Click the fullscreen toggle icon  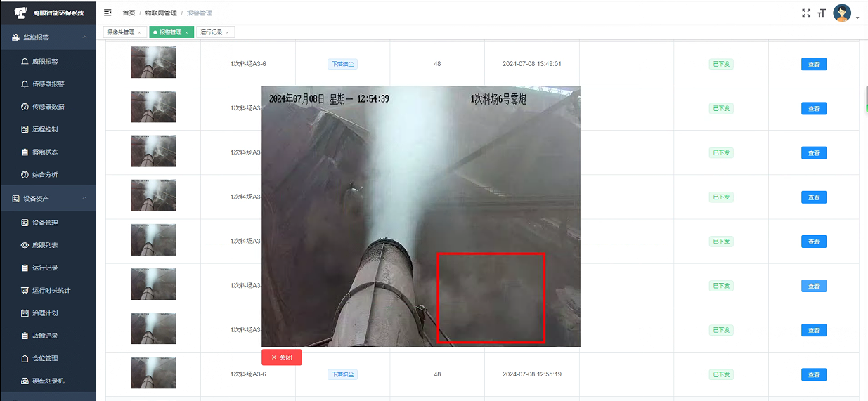(806, 13)
